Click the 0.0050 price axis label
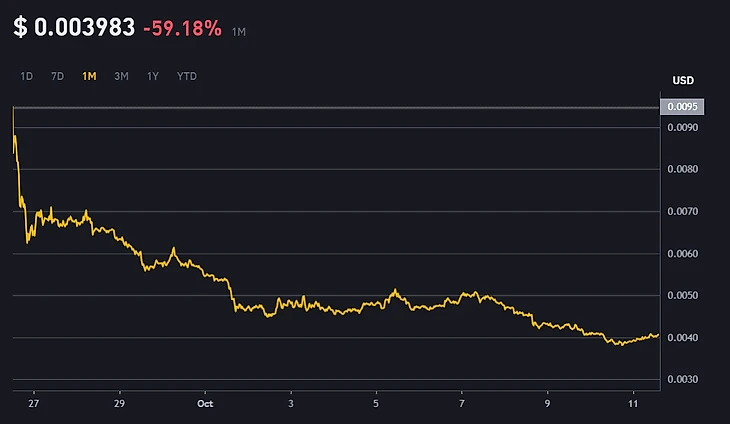Screen dimensions: 730x424 click(684, 296)
